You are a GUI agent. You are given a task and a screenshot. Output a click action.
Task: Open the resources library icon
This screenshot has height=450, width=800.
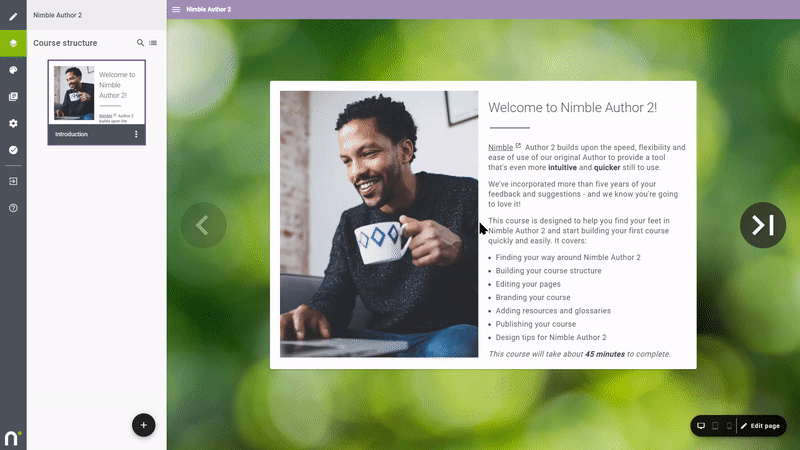coord(13,96)
